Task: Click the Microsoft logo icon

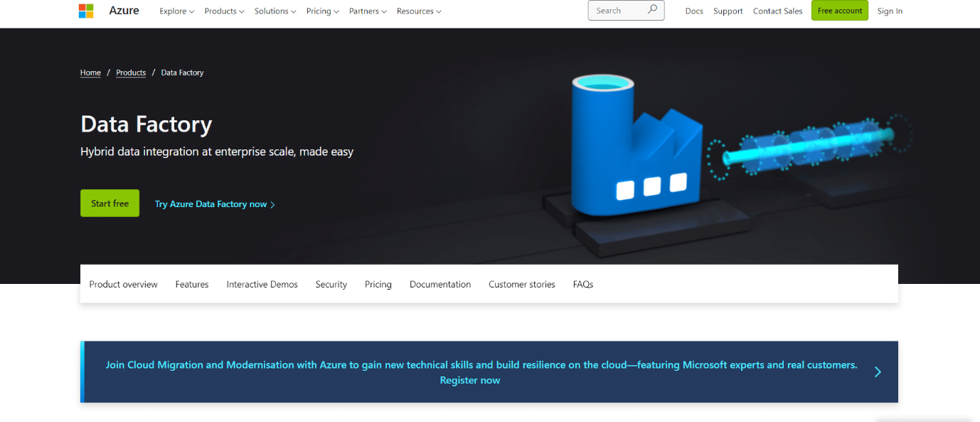Action: click(86, 11)
